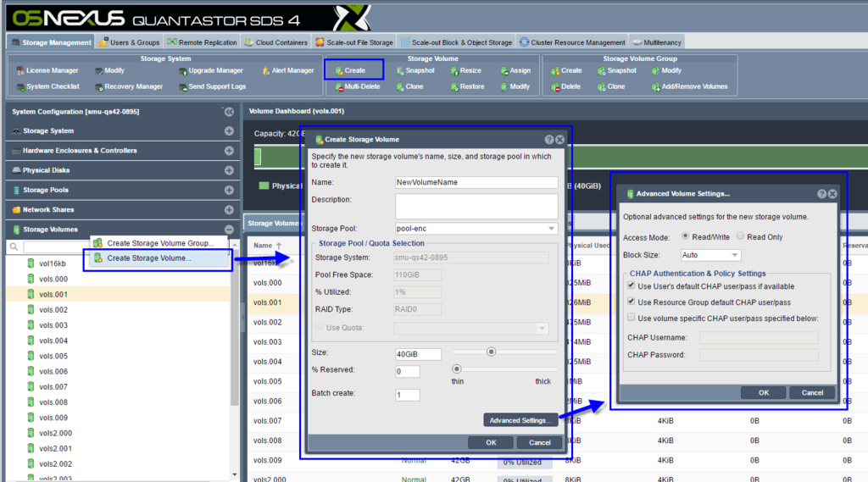Click Send Support Logs

pyautogui.click(x=212, y=87)
